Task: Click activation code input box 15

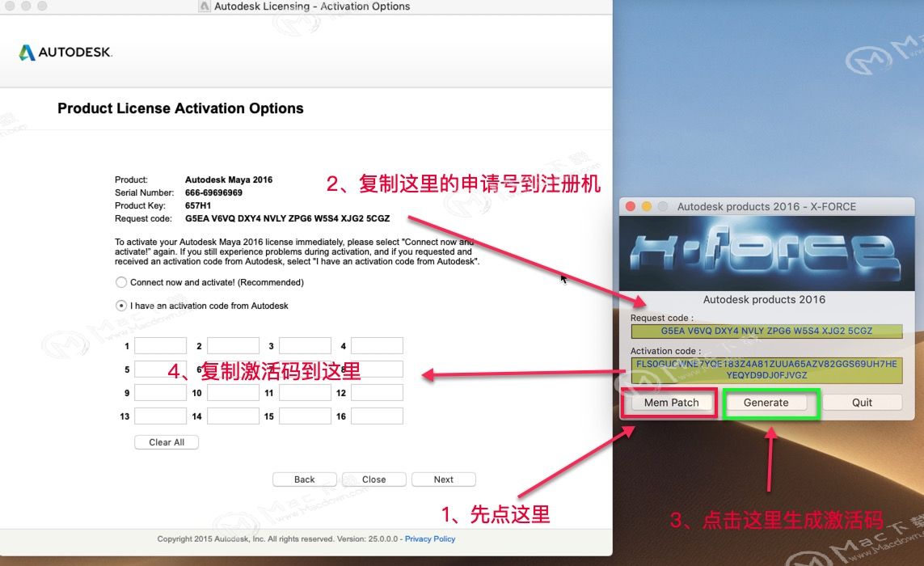Action: (x=306, y=416)
